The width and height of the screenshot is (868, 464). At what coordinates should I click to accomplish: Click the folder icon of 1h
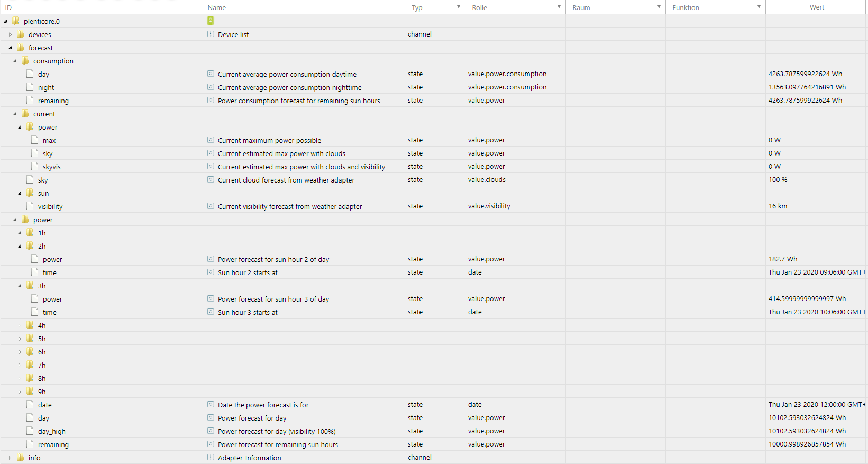click(x=30, y=232)
